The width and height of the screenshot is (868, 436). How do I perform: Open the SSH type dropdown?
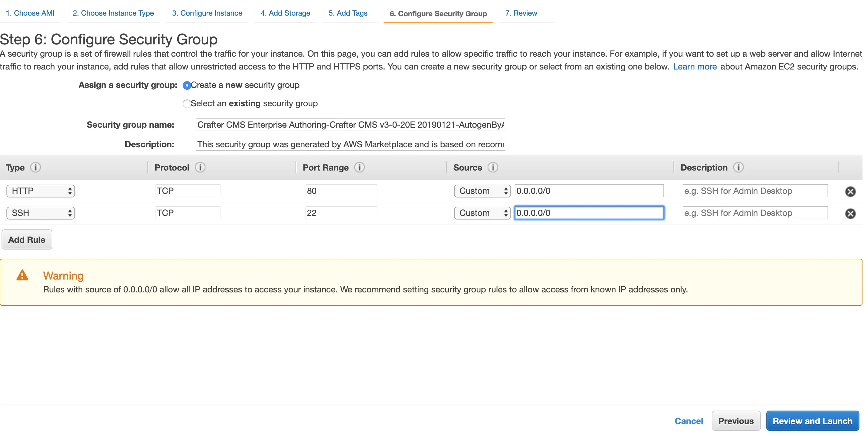[x=40, y=213]
